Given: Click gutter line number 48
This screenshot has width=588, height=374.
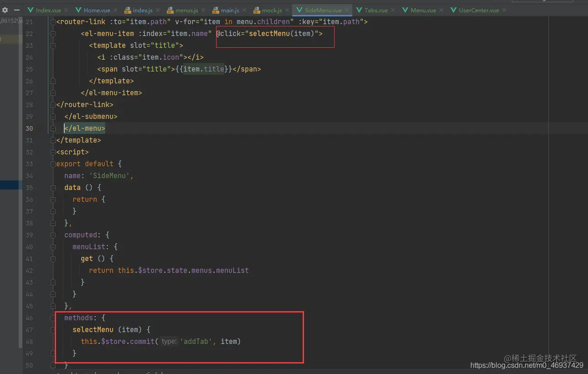Looking at the screenshot, I should click(x=29, y=341).
